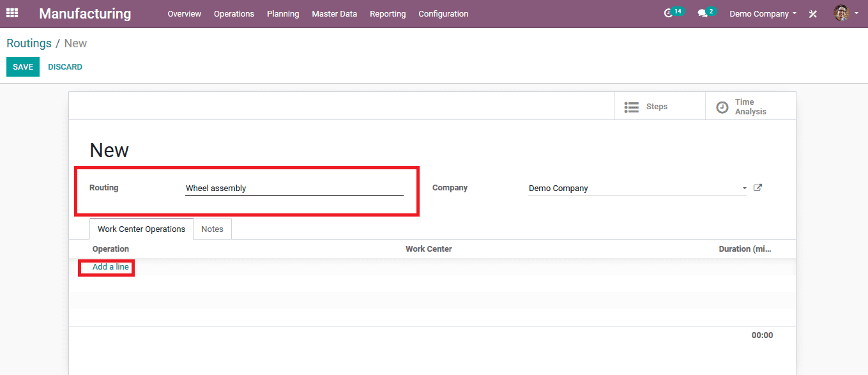Open the user avatar menu
This screenshot has height=375, width=868.
pos(841,13)
